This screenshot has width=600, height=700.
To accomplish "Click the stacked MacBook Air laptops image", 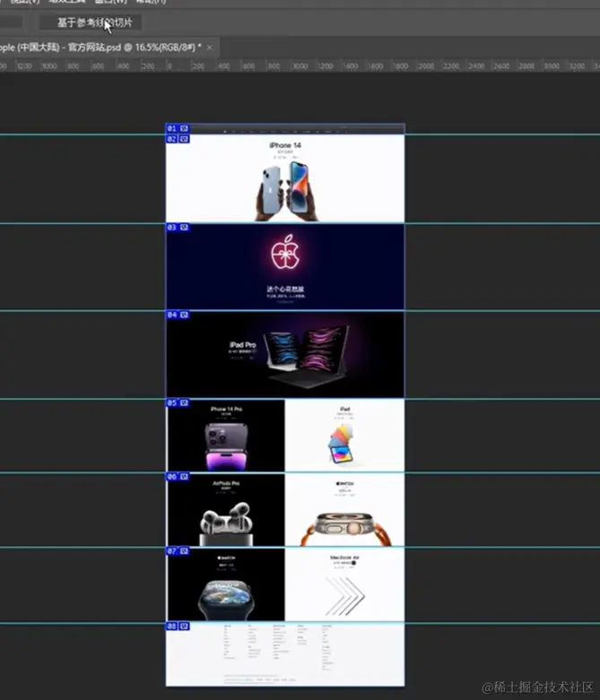I will point(345,596).
